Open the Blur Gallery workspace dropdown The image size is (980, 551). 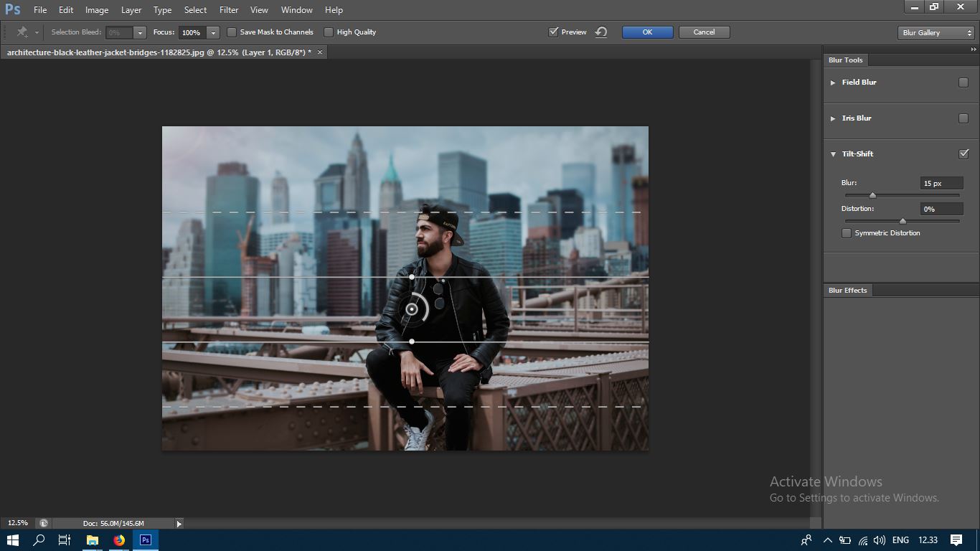pyautogui.click(x=936, y=33)
